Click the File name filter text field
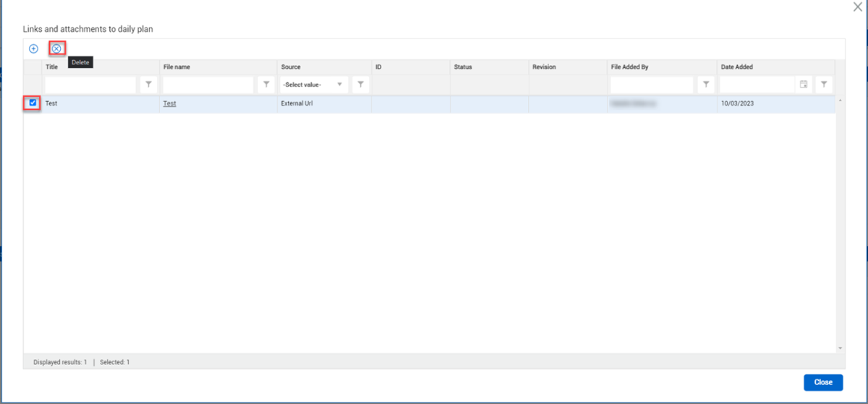The width and height of the screenshot is (868, 404). pyautogui.click(x=208, y=85)
